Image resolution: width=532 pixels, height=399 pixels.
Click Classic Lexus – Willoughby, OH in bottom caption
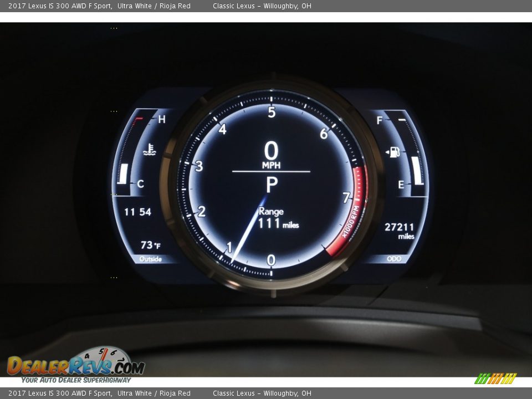pos(262,393)
